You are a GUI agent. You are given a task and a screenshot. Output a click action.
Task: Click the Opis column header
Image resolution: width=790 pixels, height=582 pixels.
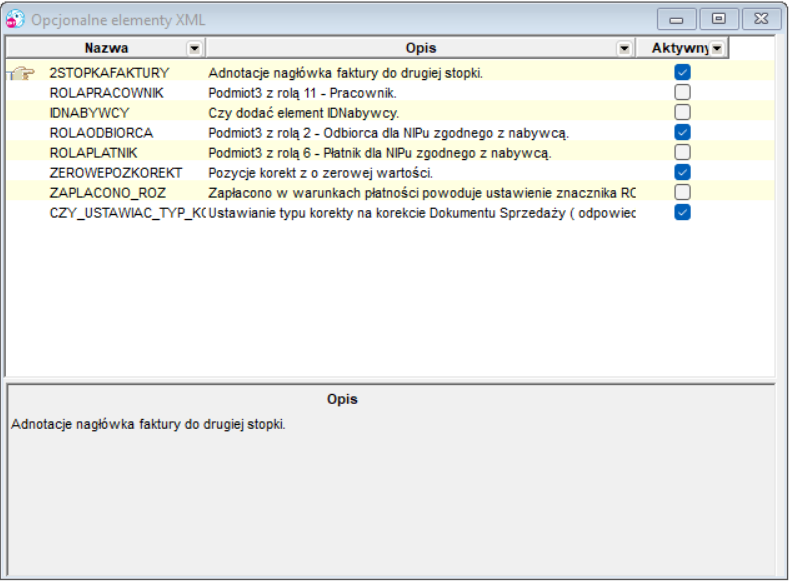tap(421, 48)
